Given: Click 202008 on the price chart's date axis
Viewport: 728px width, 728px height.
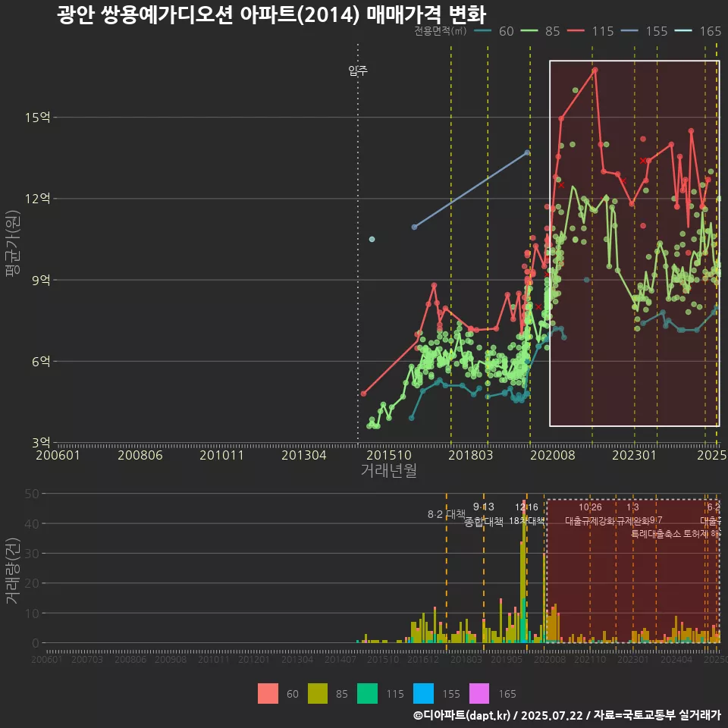Looking at the screenshot, I should point(553,455).
